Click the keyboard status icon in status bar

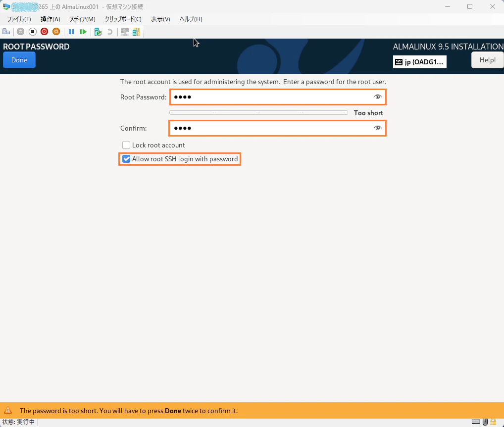point(476,422)
